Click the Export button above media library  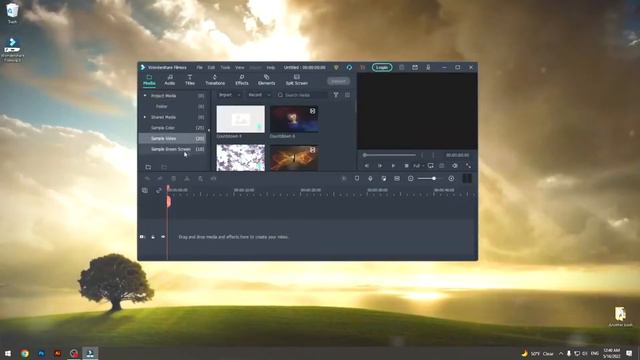coord(338,81)
